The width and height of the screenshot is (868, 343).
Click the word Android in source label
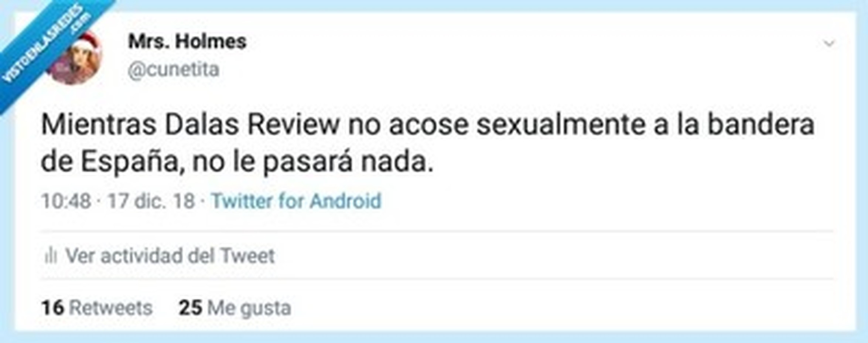(345, 201)
